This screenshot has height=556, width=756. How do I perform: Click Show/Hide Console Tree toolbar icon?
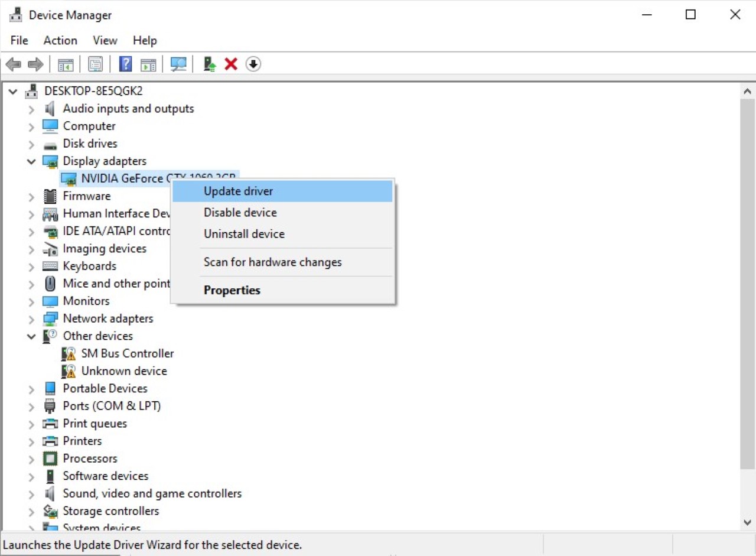[66, 64]
